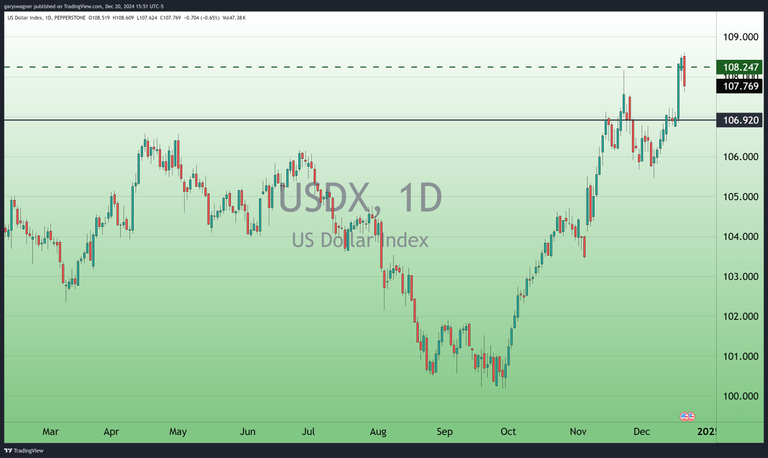Click the 2025 label on the time axis
The width and height of the screenshot is (768, 458).
point(706,432)
